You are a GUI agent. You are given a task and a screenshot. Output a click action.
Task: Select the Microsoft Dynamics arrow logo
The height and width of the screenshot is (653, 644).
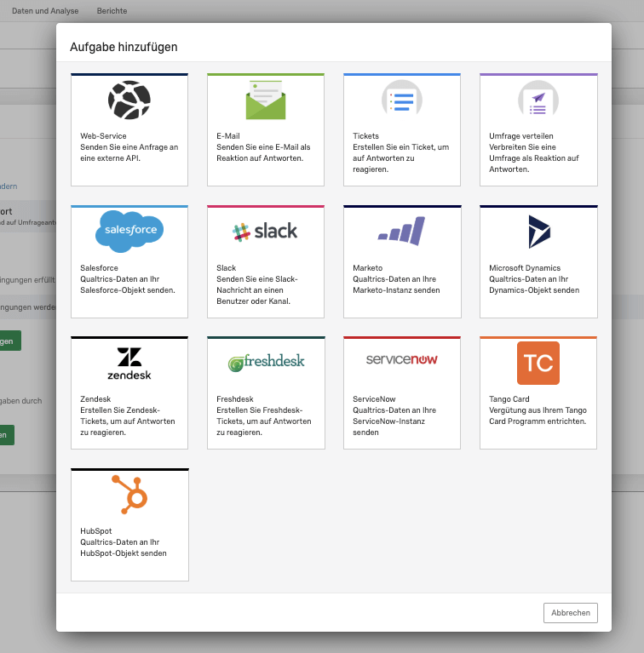(539, 232)
